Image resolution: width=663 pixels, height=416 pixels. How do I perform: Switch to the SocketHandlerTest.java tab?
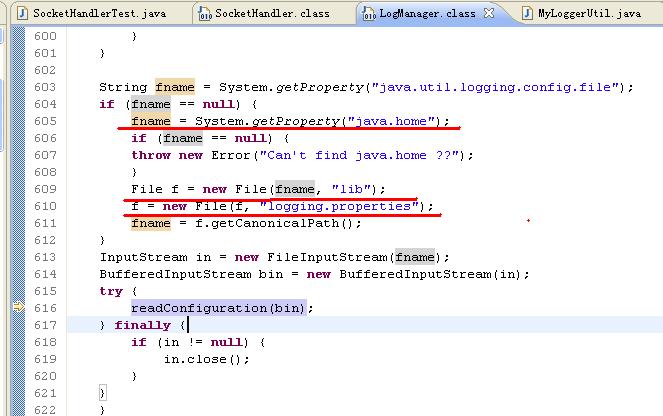pos(99,14)
